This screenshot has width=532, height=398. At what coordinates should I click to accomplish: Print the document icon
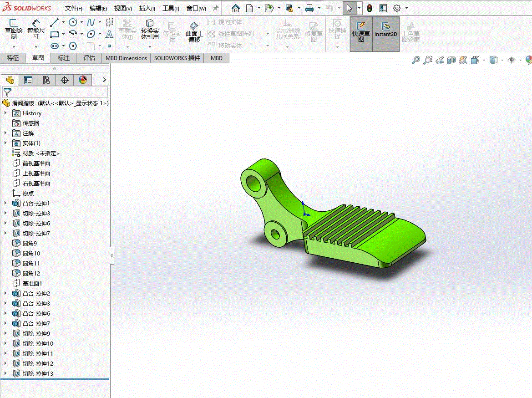coord(309,8)
